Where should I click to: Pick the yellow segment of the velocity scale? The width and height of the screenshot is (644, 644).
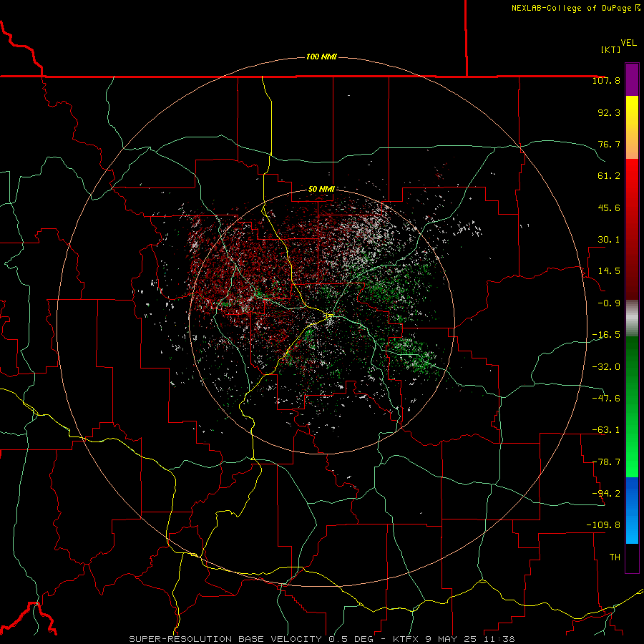(632, 127)
